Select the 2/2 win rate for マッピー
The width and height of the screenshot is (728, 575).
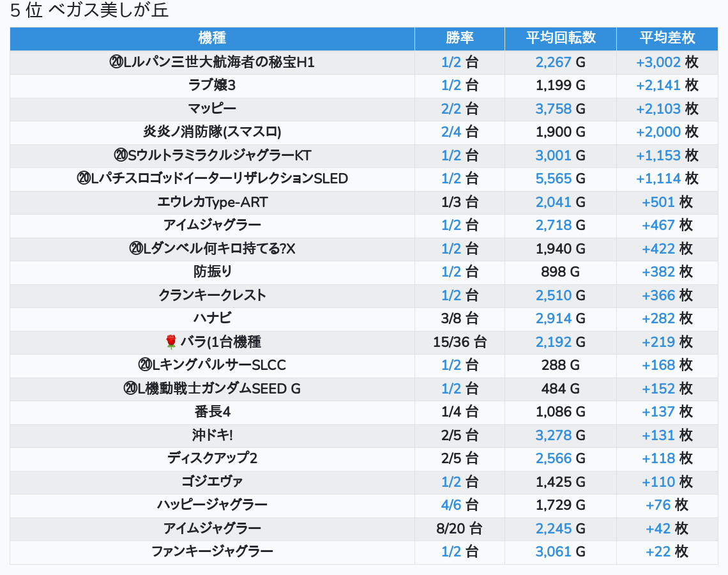point(451,109)
